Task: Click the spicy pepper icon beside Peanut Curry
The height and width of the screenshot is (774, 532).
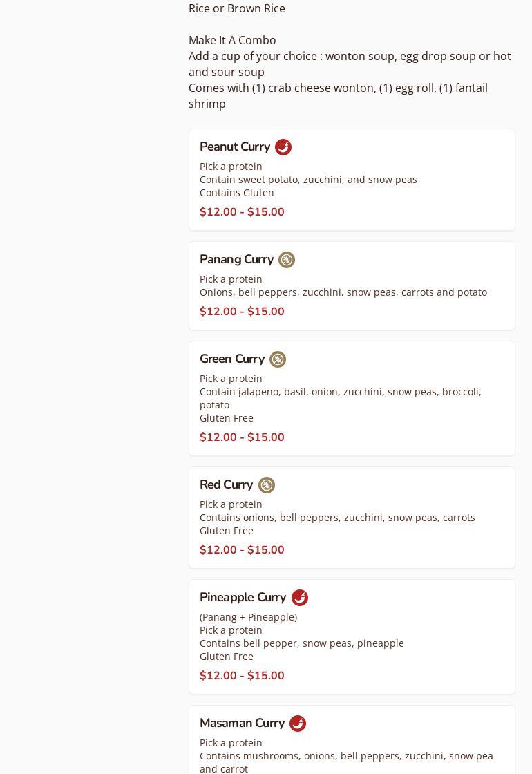Action: click(x=283, y=147)
